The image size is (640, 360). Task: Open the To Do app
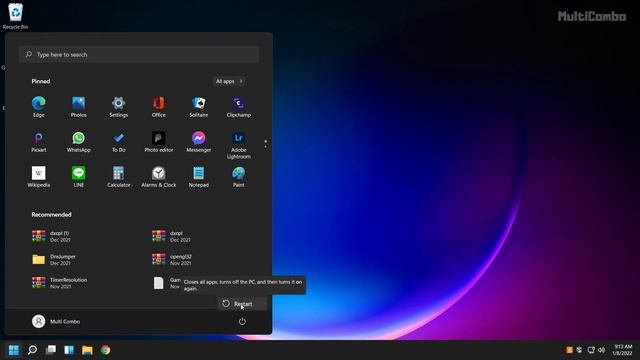coord(119,142)
